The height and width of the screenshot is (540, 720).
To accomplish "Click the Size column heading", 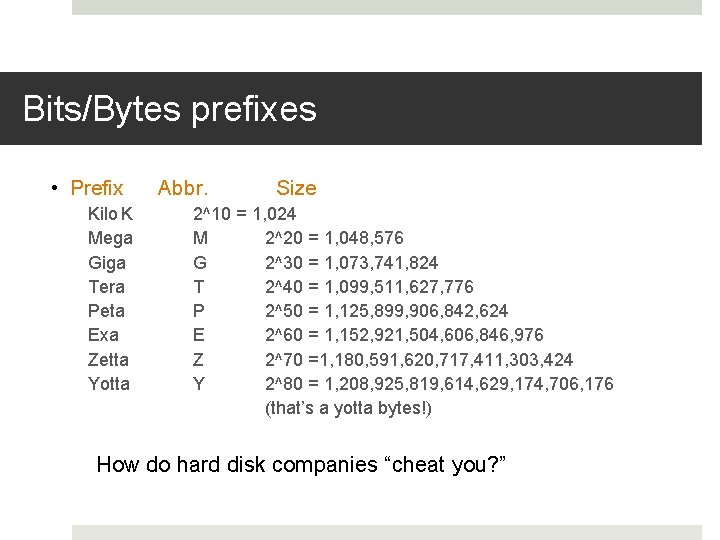I will 296,188.
